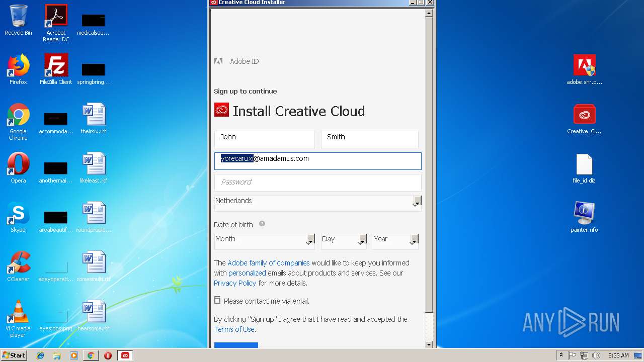Screen dimensions: 644x362
Task: Open the Recycle Bin desktop icon
Action: [x=18, y=20]
